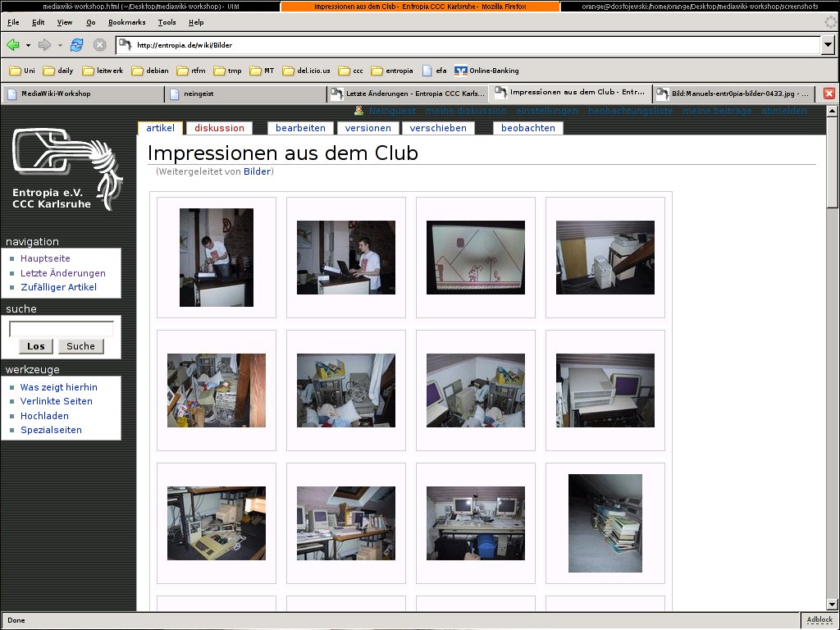Open the View menu
The width and height of the screenshot is (840, 630).
[x=65, y=22]
